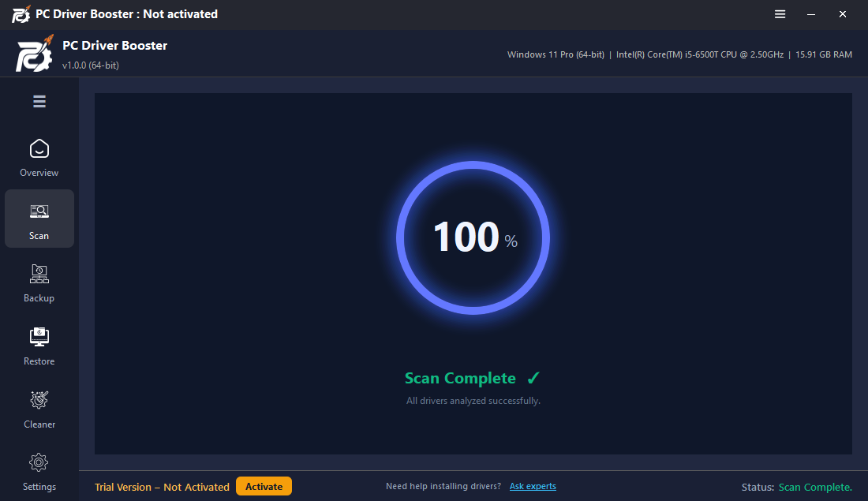This screenshot has width=868, height=501.
Task: Select the Backup label in the sidebar
Action: (39, 297)
